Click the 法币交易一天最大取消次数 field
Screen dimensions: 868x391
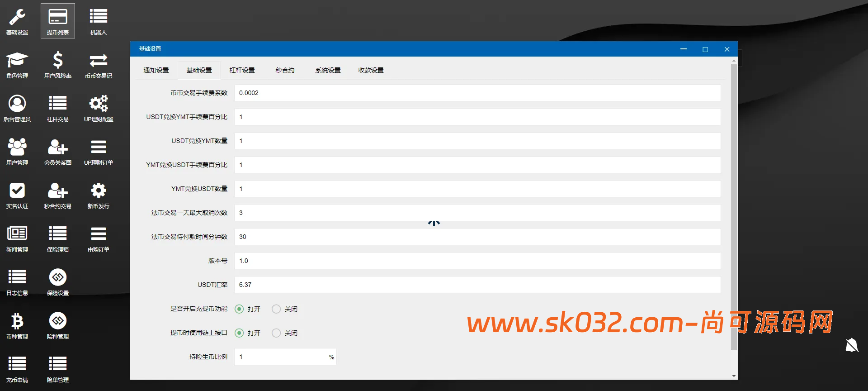(477, 213)
